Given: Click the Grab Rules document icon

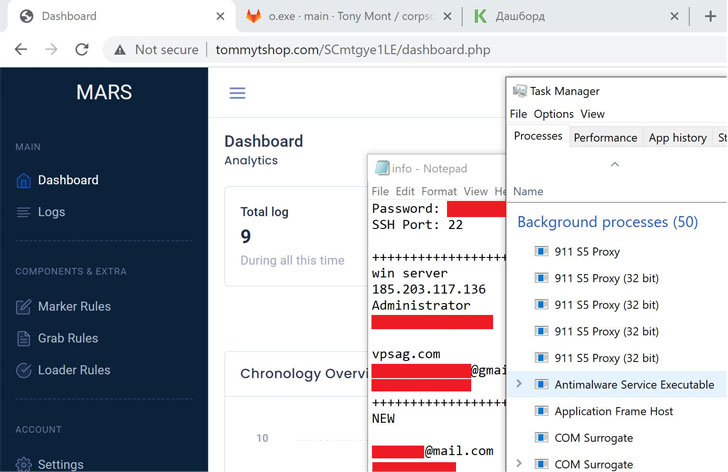Looking at the screenshot, I should point(23,338).
